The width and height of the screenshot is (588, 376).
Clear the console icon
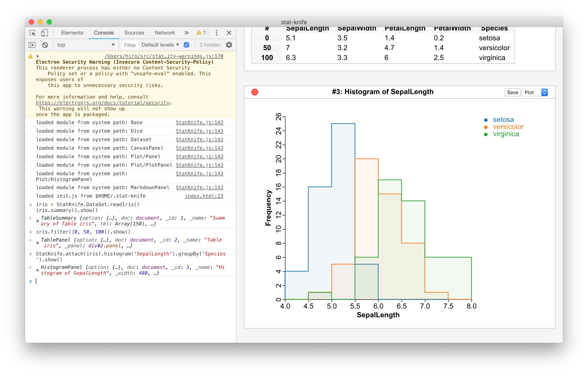click(45, 45)
